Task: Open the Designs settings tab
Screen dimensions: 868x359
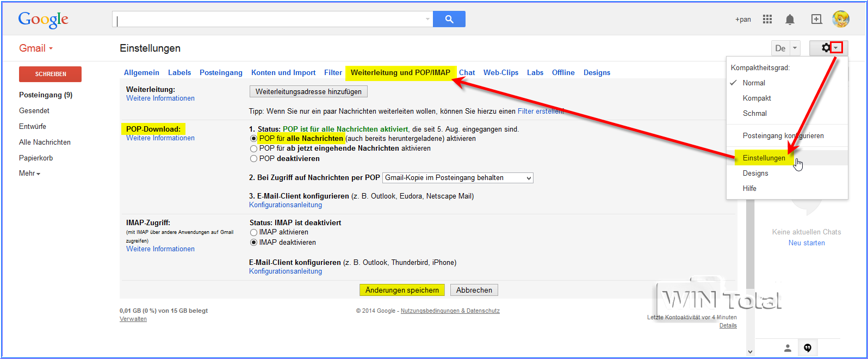Action: pos(597,72)
